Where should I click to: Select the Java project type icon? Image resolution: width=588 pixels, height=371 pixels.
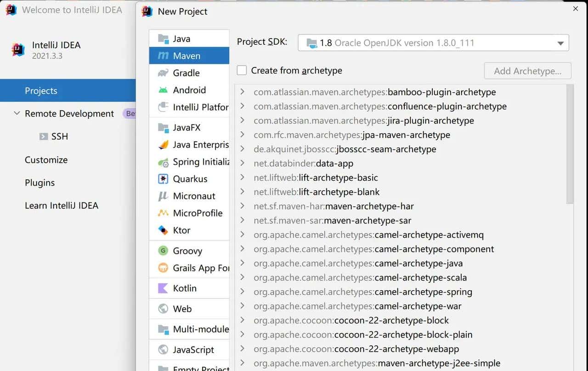click(163, 39)
